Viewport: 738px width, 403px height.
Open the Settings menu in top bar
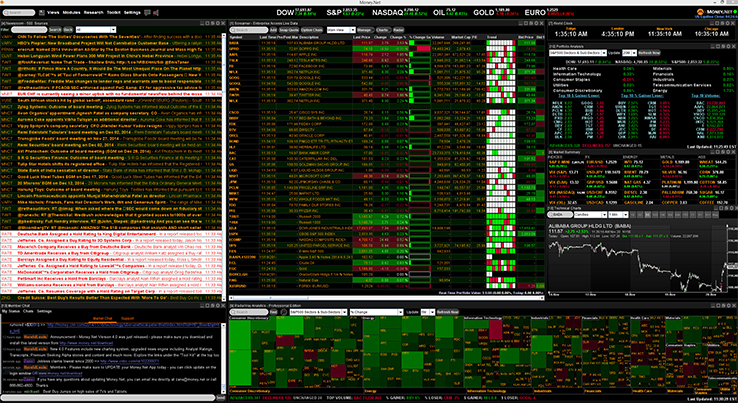pyautogui.click(x=132, y=13)
